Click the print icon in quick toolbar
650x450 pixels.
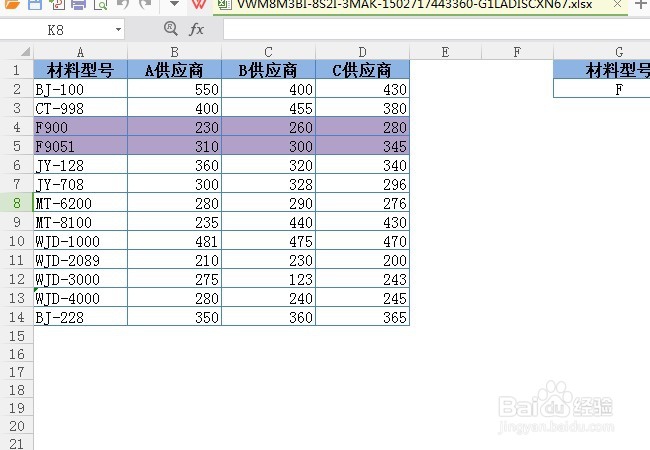tap(78, 4)
